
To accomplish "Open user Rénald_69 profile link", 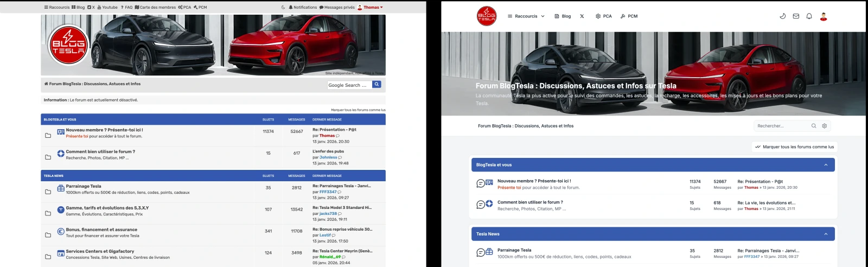I will (330, 257).
